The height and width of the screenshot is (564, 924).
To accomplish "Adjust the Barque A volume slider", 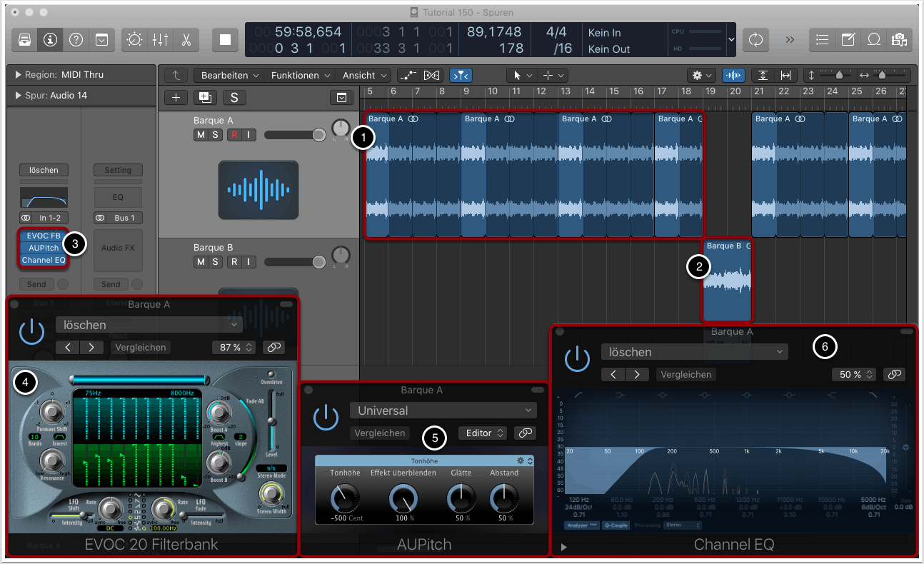I will (x=318, y=135).
